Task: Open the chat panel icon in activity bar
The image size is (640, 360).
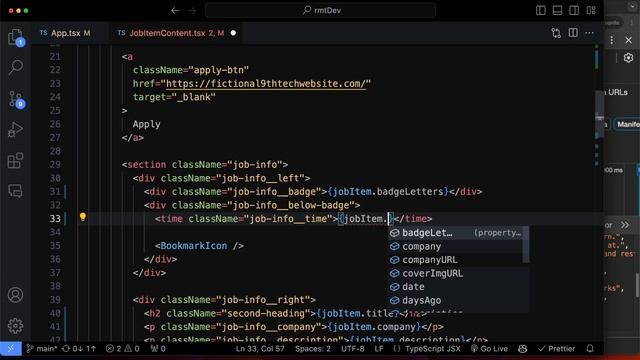Action: (16, 191)
